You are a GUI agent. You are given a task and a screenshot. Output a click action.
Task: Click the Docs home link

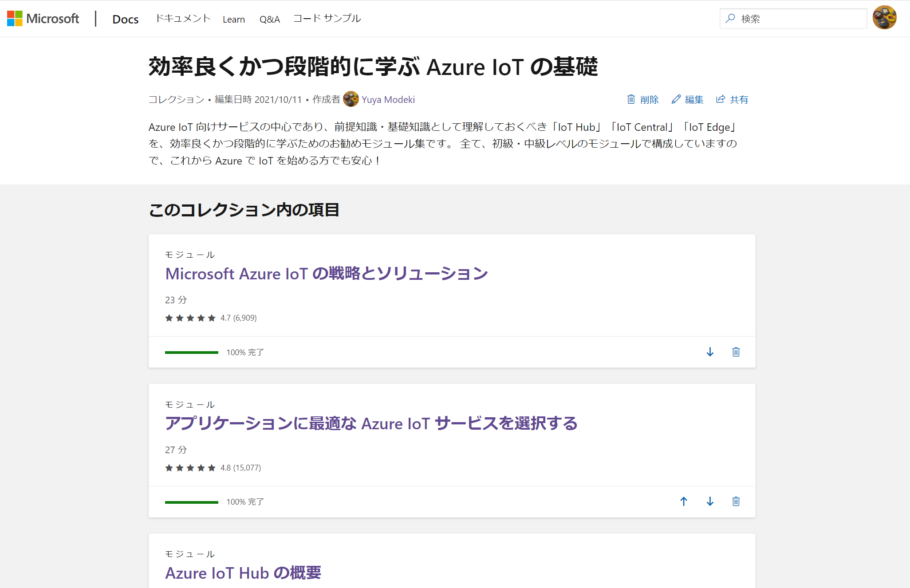coord(125,20)
